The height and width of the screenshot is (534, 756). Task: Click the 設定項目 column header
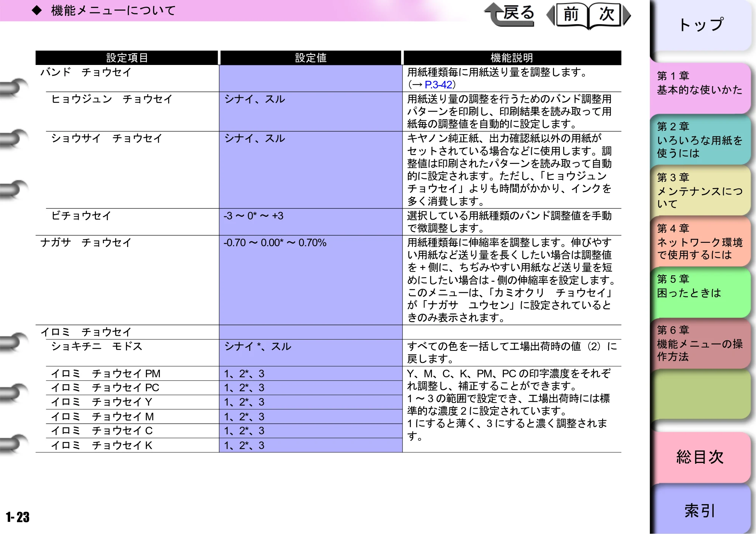click(127, 58)
